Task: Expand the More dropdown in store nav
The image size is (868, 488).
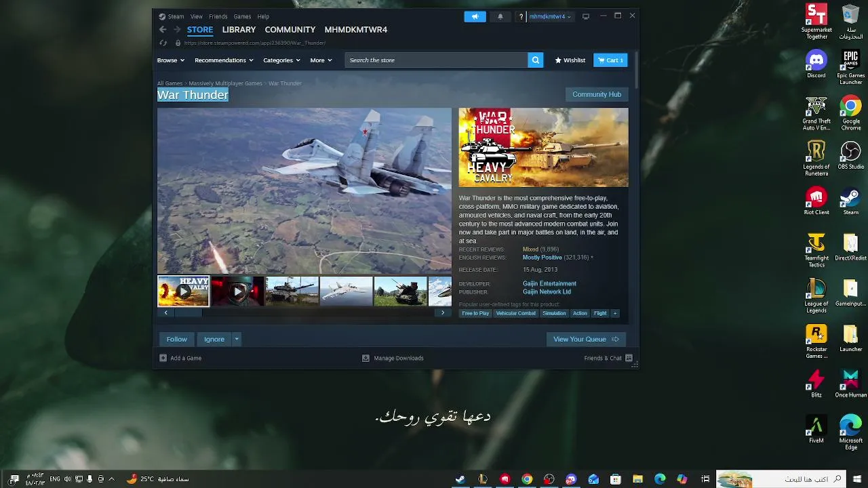Action: tap(321, 60)
